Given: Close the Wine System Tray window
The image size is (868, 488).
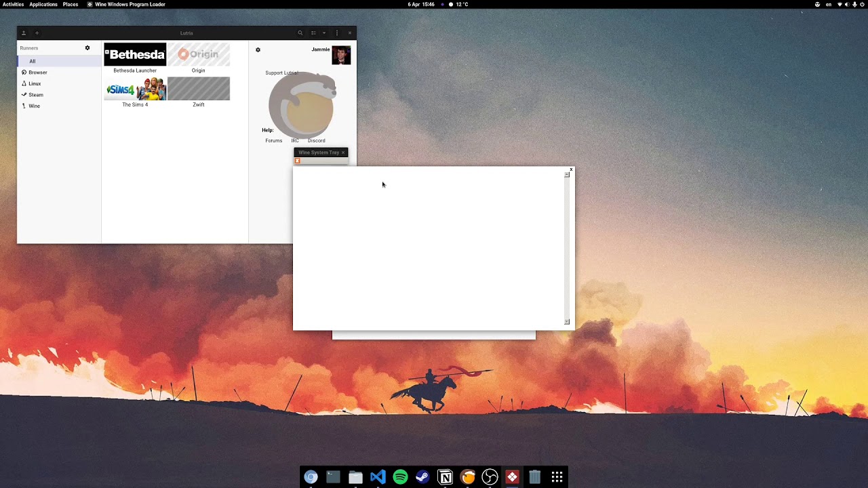Looking at the screenshot, I should click(343, 152).
